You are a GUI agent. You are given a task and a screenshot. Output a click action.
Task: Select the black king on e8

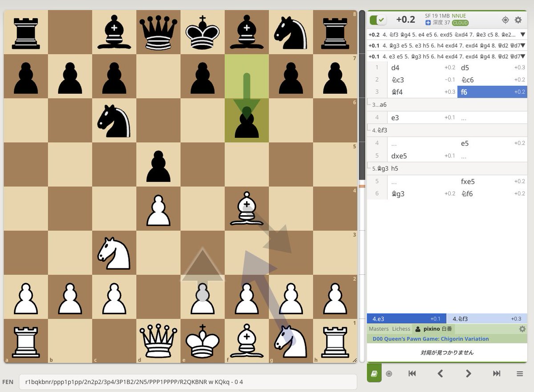(x=203, y=32)
